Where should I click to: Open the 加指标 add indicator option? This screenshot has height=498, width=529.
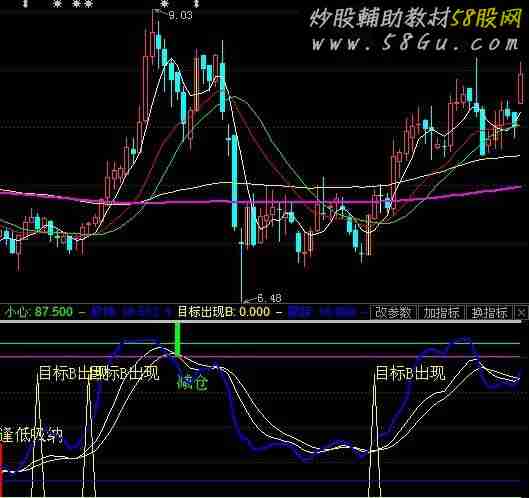pyautogui.click(x=442, y=312)
